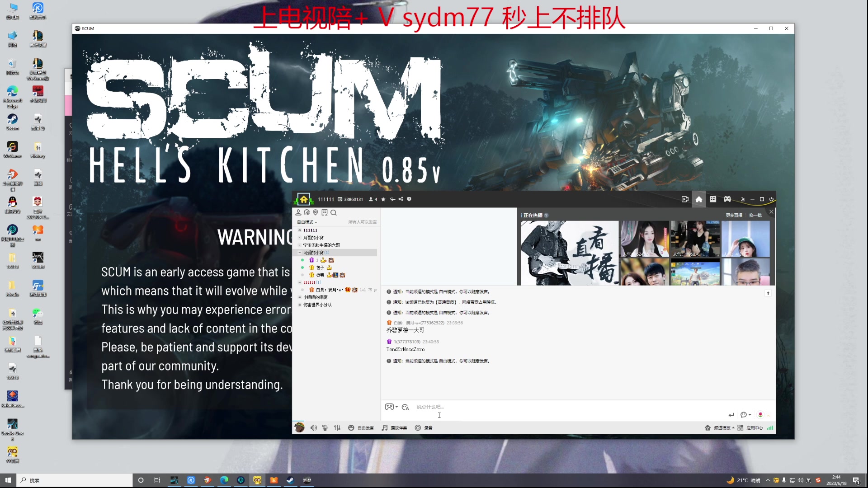Switch to the home tab in header
This screenshot has height=488, width=868.
point(699,199)
